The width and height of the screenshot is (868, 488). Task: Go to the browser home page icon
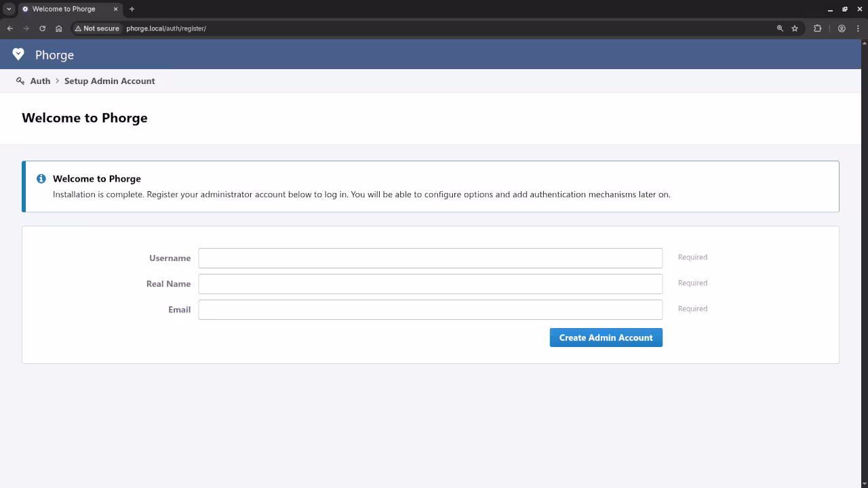coord(59,28)
